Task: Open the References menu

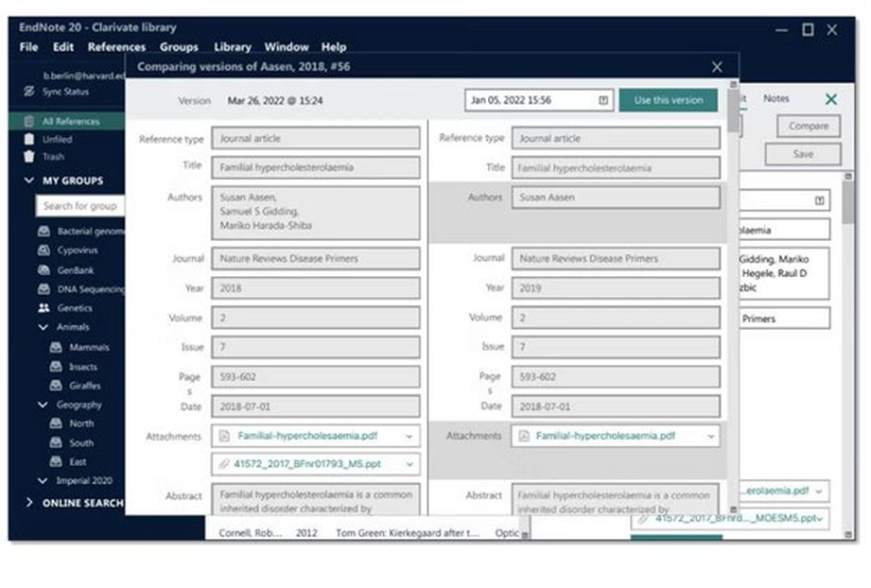Action: tap(116, 47)
